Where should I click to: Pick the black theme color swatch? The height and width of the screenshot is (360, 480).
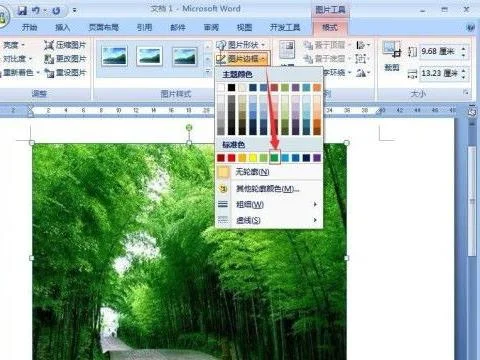pyautogui.click(x=231, y=87)
